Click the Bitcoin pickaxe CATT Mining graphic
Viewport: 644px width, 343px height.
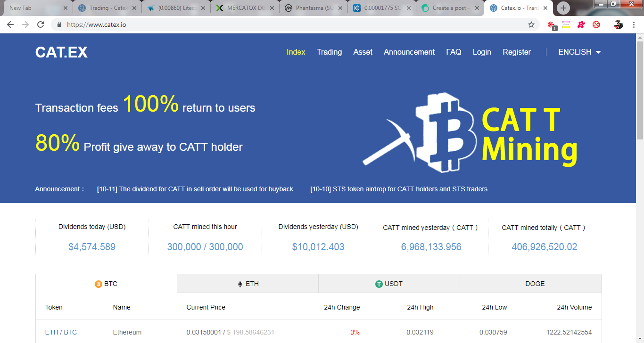[x=470, y=133]
